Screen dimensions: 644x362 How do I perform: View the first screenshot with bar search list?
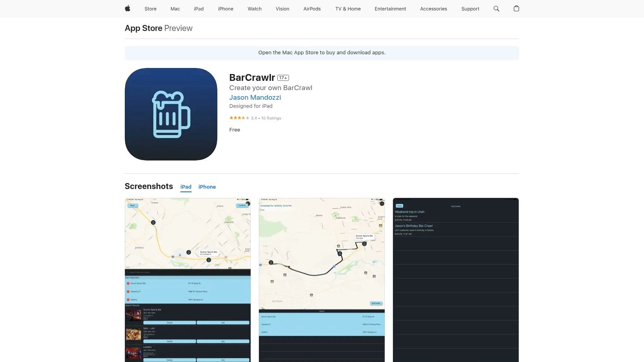click(x=188, y=280)
